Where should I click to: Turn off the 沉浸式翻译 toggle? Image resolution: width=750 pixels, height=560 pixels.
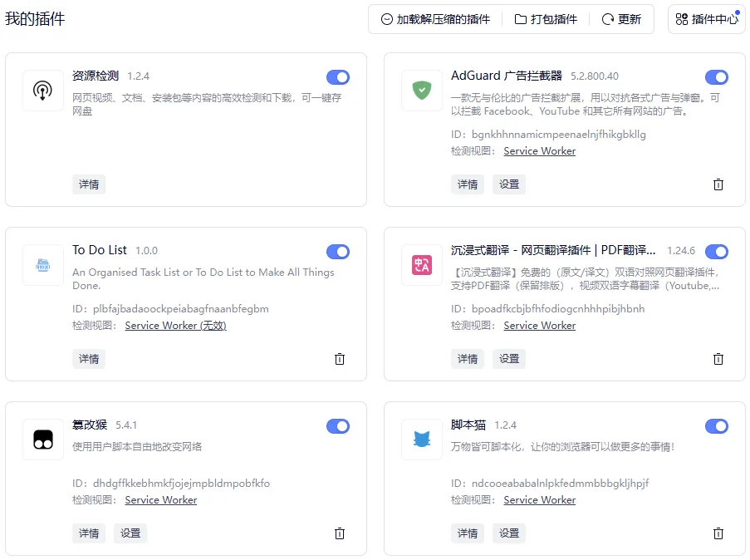click(x=717, y=252)
